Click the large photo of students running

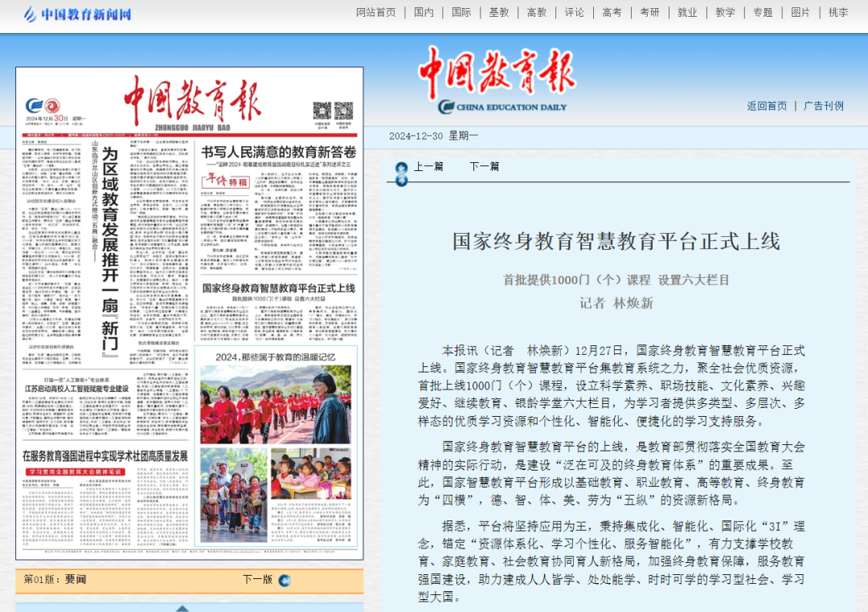coord(276,404)
